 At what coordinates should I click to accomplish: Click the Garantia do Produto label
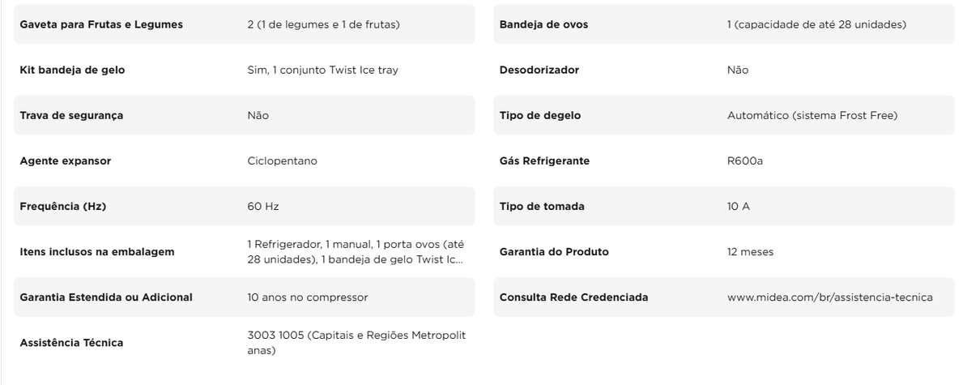pos(554,252)
